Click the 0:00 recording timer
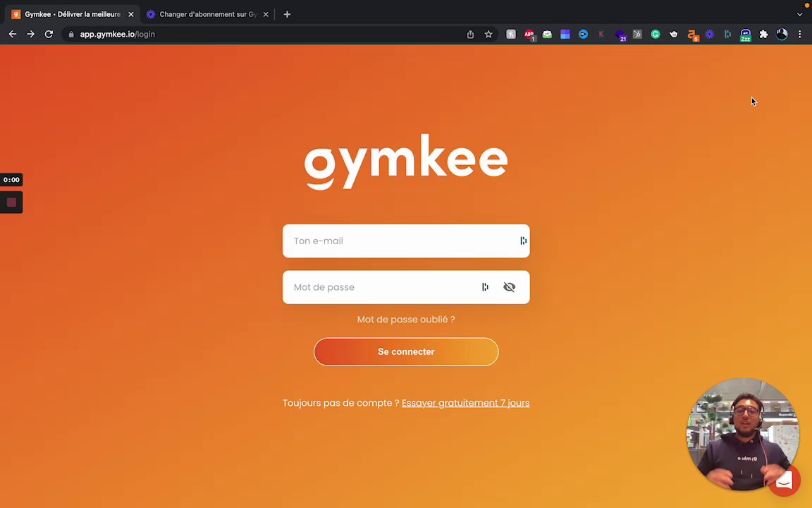Image resolution: width=812 pixels, height=508 pixels. [11, 180]
